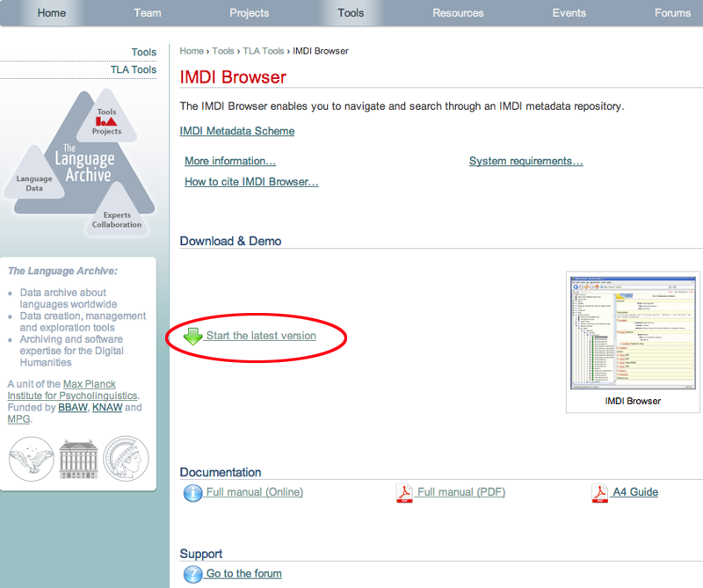The image size is (703, 588).
Task: Enlarge the IMDI Browser screenshot thumbnail
Action: click(x=633, y=333)
